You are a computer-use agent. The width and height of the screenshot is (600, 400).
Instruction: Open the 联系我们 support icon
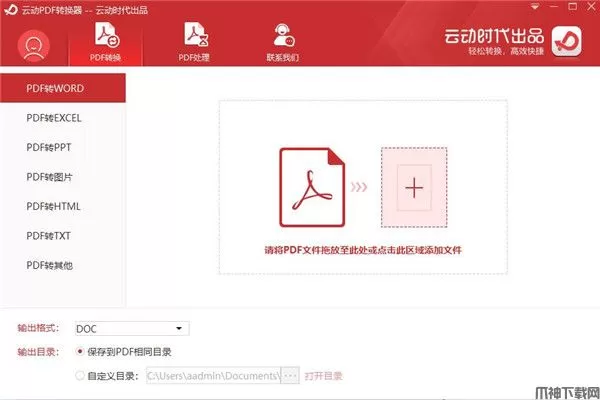click(x=283, y=42)
